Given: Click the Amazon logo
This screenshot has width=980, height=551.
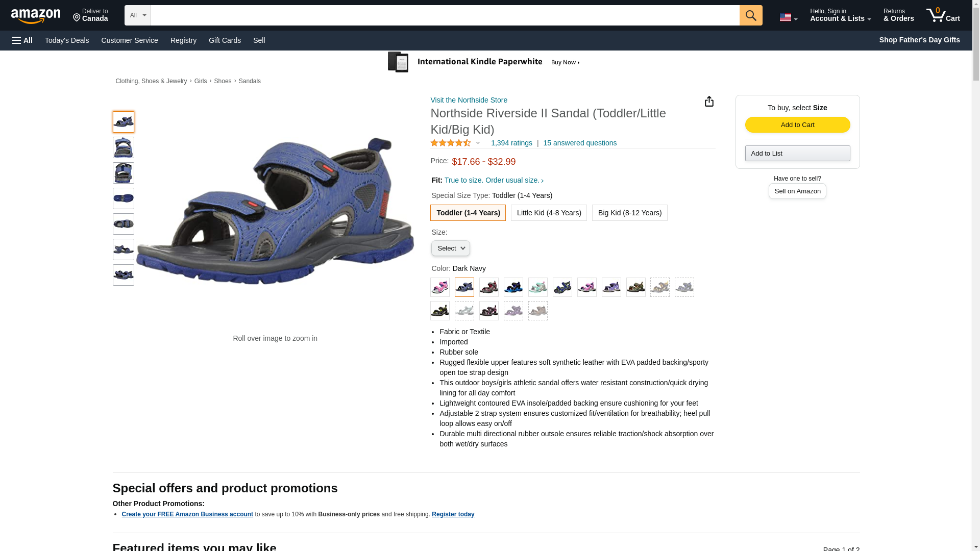Looking at the screenshot, I should [36, 16].
